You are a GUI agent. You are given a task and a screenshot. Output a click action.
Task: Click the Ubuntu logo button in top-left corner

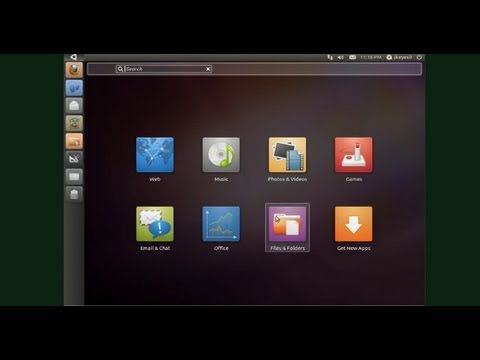coord(74,57)
